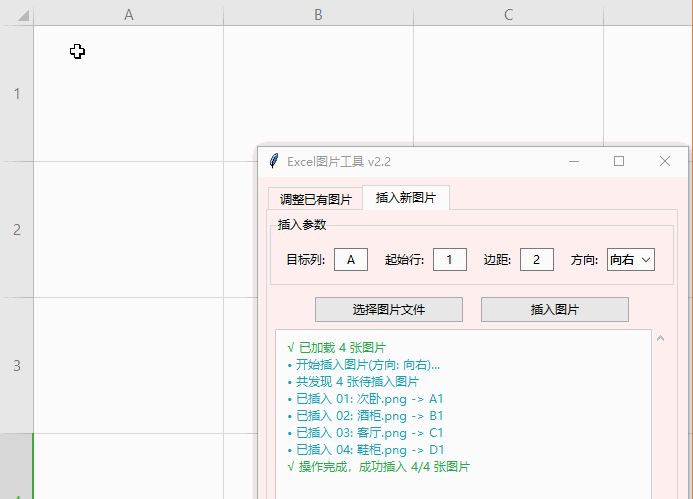Select the 插入新图片 tab
The height and width of the screenshot is (499, 693).
tap(406, 197)
